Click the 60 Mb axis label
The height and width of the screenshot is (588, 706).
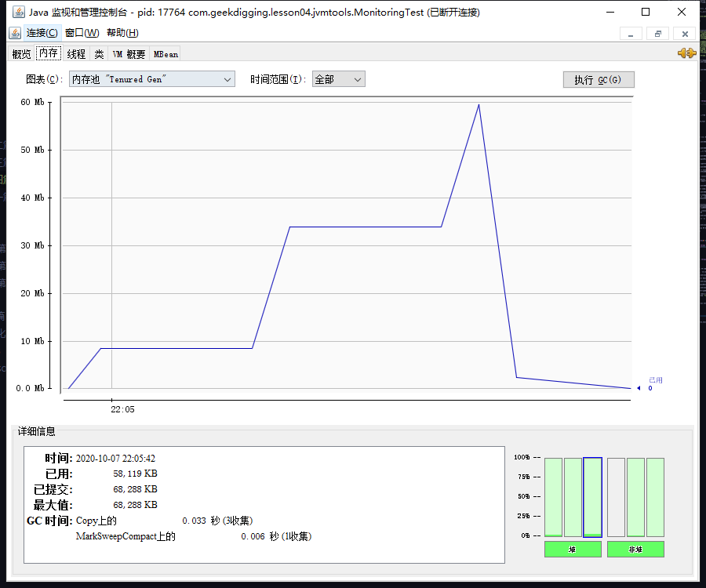tap(32, 102)
